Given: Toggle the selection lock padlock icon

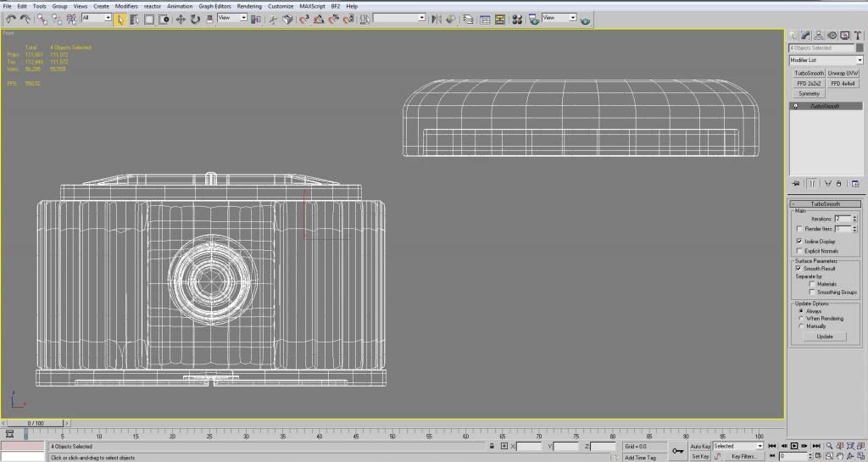Looking at the screenshot, I should (x=492, y=446).
